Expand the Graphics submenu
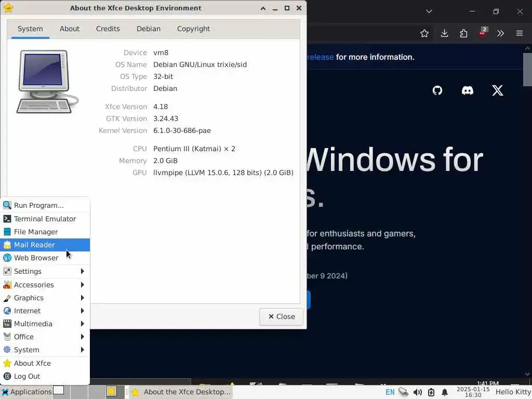 pyautogui.click(x=45, y=298)
